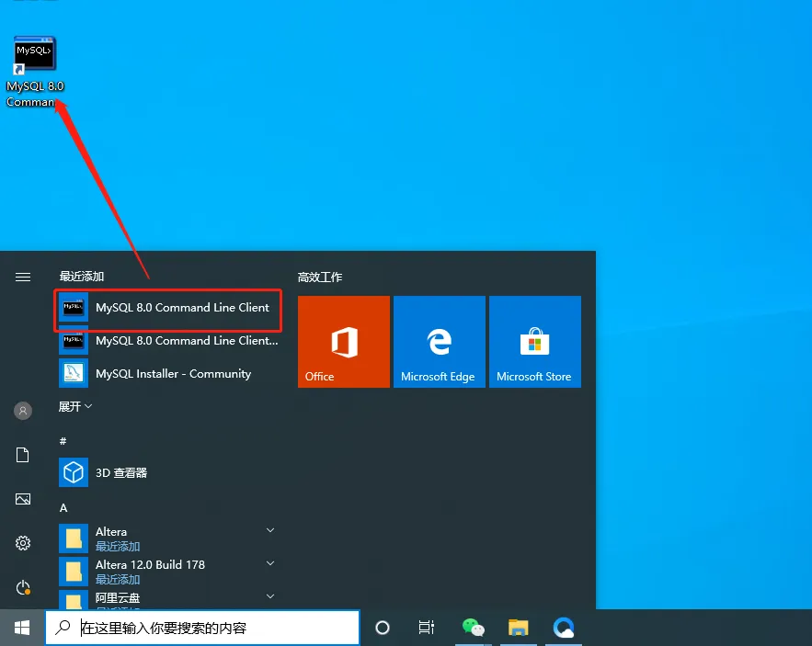Screen dimensions: 812x646
Task: Open the blue cloud browser taskbar icon
Action: (564, 628)
